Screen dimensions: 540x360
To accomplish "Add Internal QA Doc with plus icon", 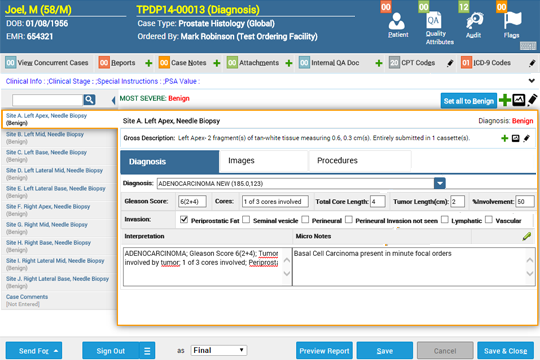I will tap(378, 63).
